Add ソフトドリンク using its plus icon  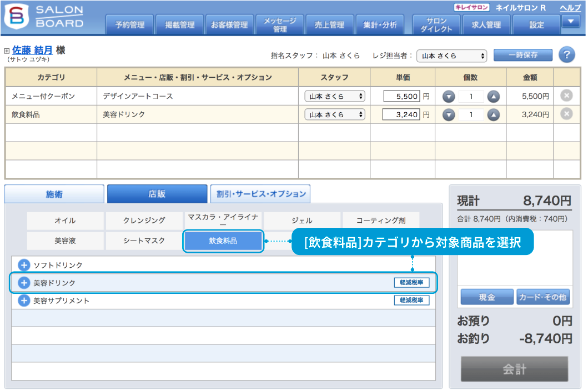point(24,265)
